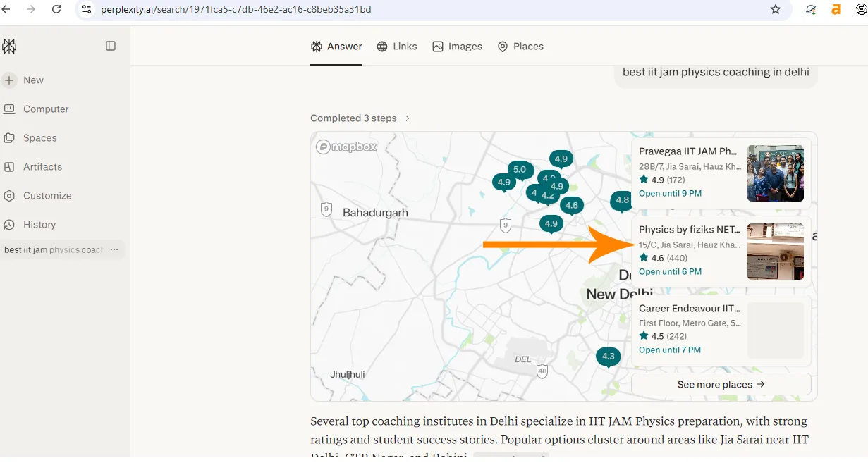This screenshot has height=470, width=868.
Task: Click the orange 'a' extension icon
Action: tap(836, 9)
